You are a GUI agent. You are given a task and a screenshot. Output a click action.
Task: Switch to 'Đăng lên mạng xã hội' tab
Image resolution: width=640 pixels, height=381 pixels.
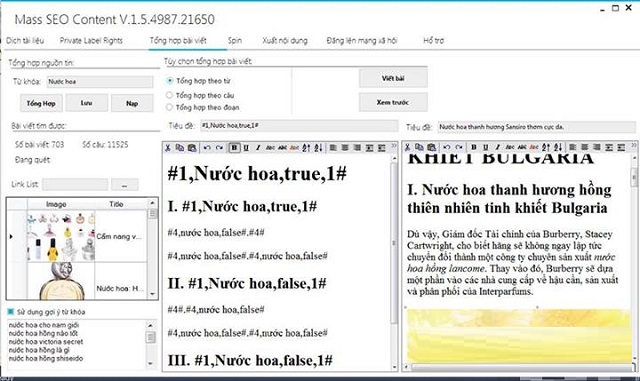coord(362,40)
